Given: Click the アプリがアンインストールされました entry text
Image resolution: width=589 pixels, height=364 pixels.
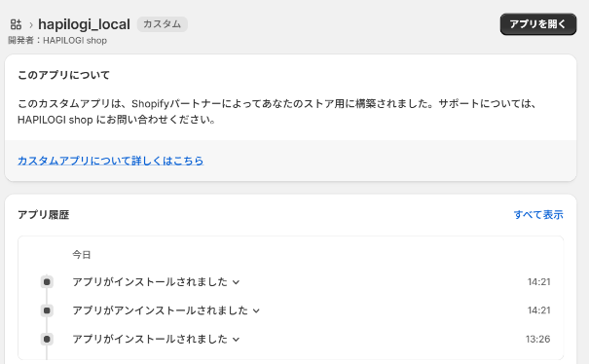Looking at the screenshot, I should tap(160, 310).
